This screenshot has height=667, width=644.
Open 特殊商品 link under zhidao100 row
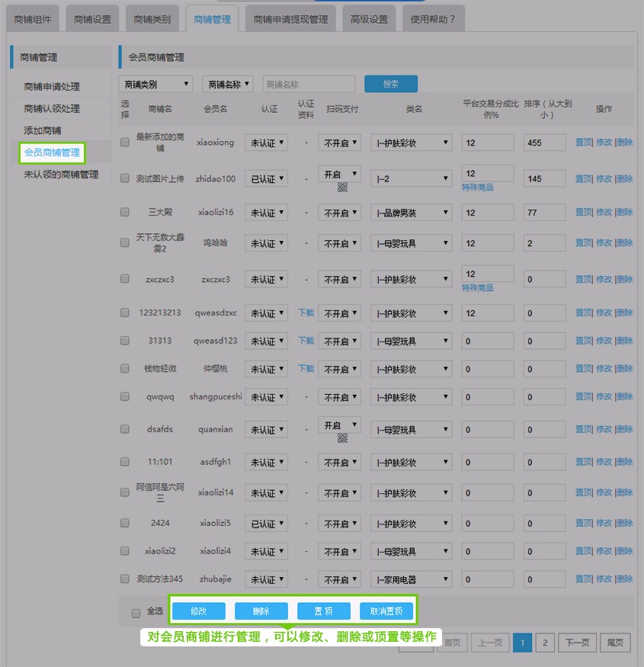tap(477, 188)
